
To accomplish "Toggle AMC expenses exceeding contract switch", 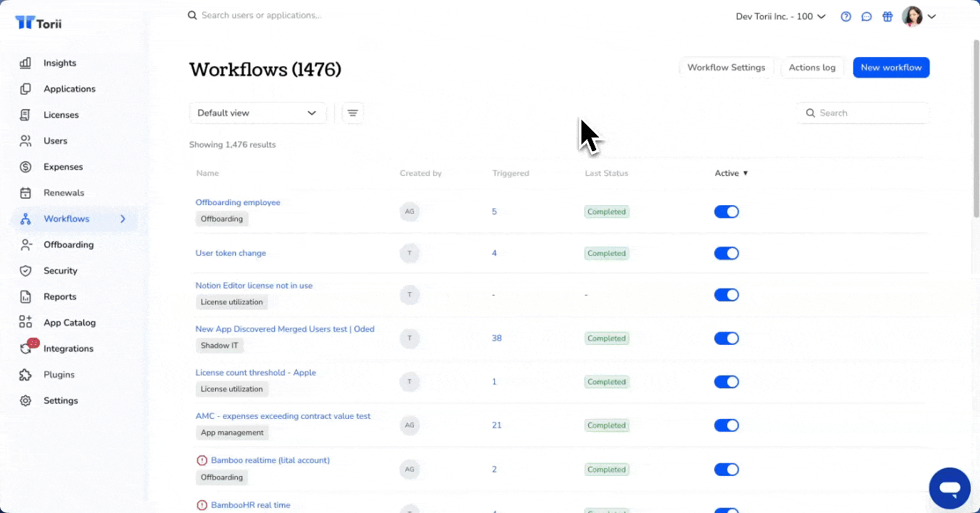I will click(726, 425).
